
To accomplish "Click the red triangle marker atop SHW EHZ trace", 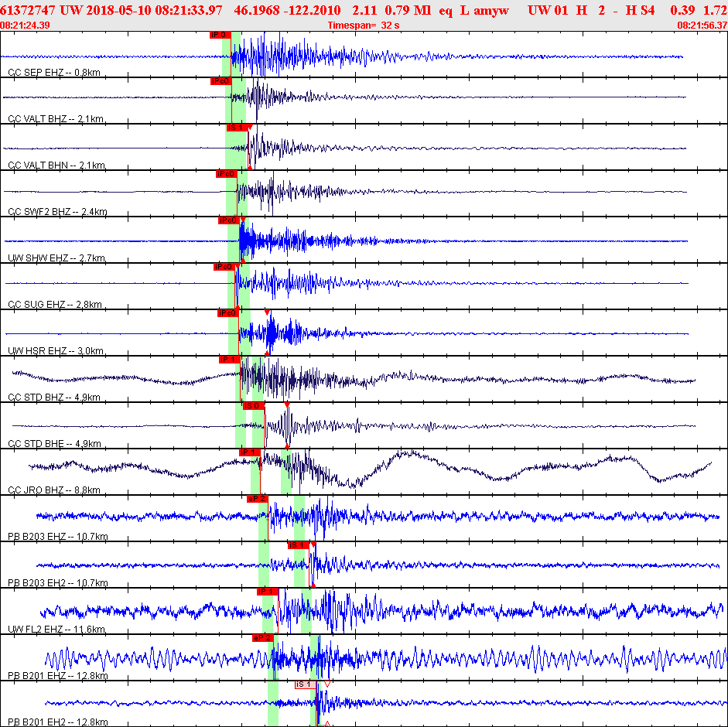I will (x=243, y=220).
